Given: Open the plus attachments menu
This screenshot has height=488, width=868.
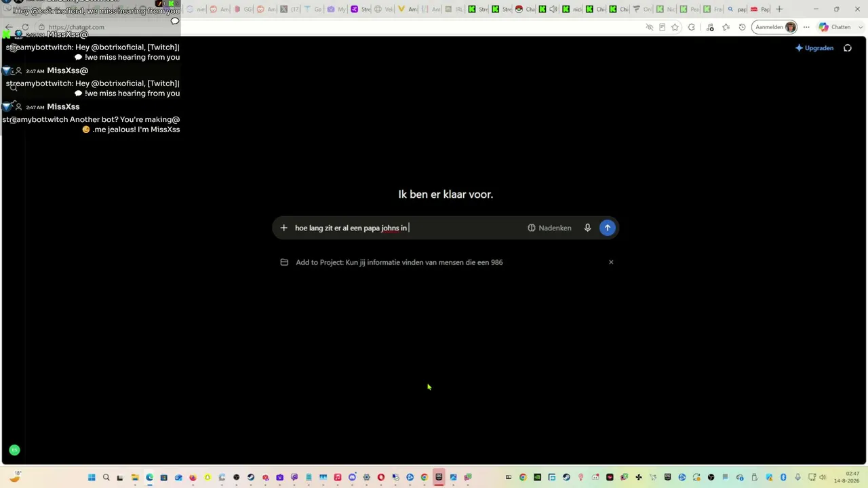Looking at the screenshot, I should pos(283,228).
